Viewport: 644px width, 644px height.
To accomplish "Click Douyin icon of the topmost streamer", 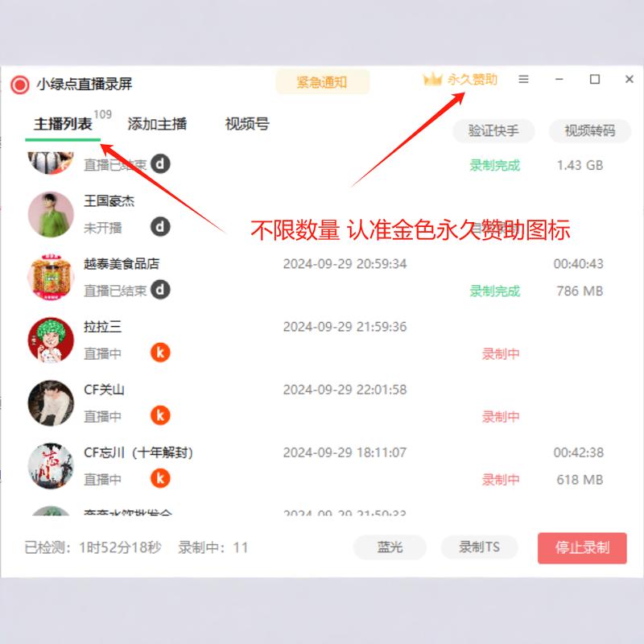I will pos(159,163).
